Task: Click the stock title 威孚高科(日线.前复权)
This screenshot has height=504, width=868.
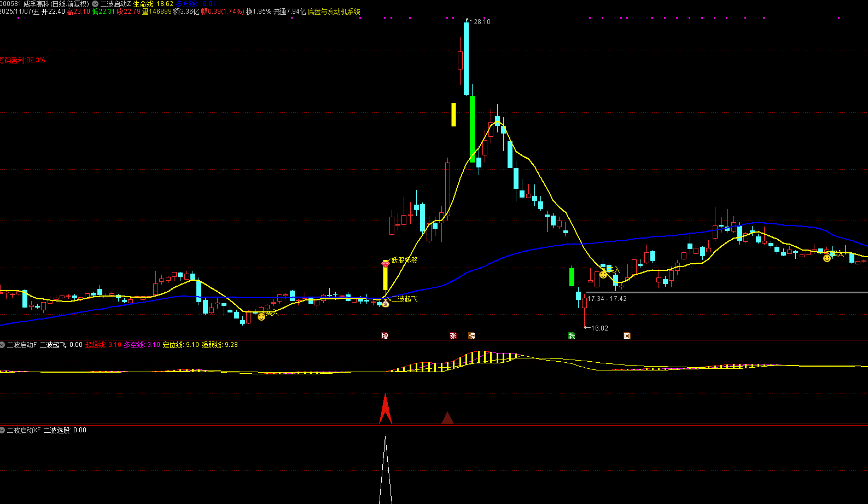Action: click(56, 4)
